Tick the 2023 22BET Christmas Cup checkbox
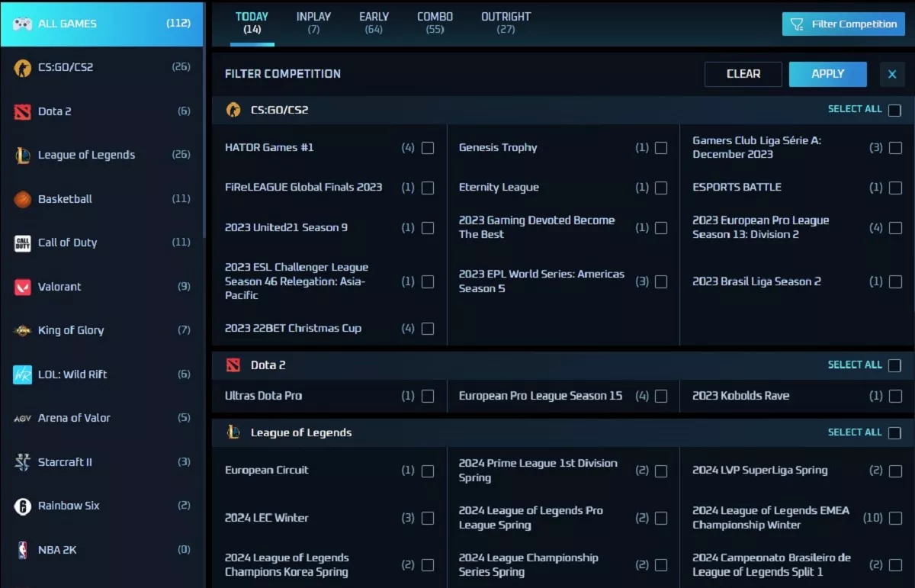Viewport: 915px width, 588px height. click(x=428, y=329)
